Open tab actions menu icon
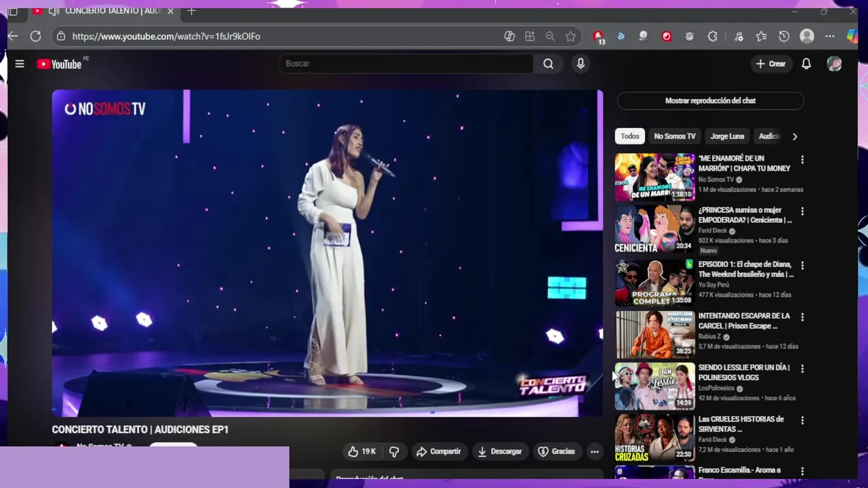Image resolution: width=868 pixels, height=488 pixels. pyautogui.click(x=13, y=11)
